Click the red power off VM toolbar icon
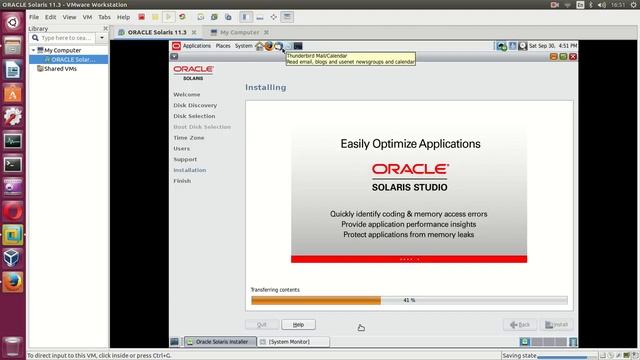This screenshot has width=640, height=360. [141, 17]
